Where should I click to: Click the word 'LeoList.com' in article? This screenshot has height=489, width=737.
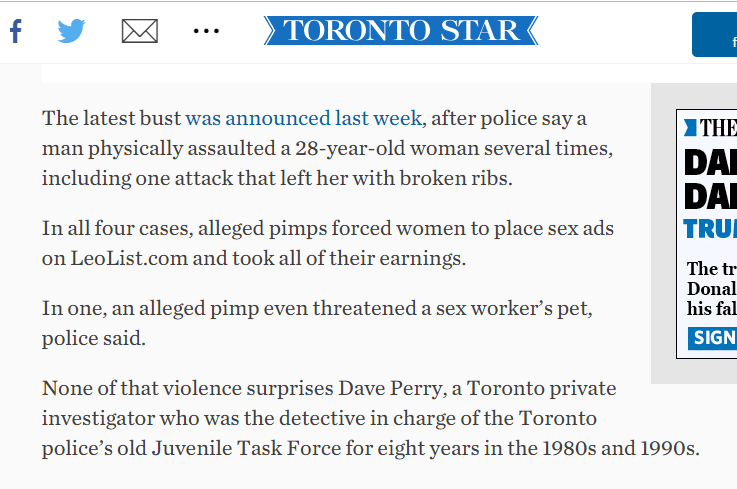pyautogui.click(x=129, y=258)
